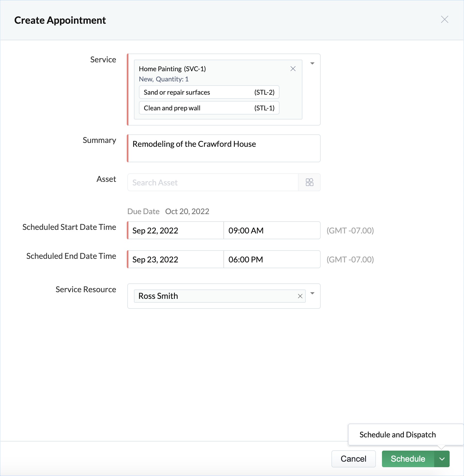Image resolution: width=464 pixels, height=476 pixels.
Task: Change the 09:00 AM start time
Action: tap(272, 230)
